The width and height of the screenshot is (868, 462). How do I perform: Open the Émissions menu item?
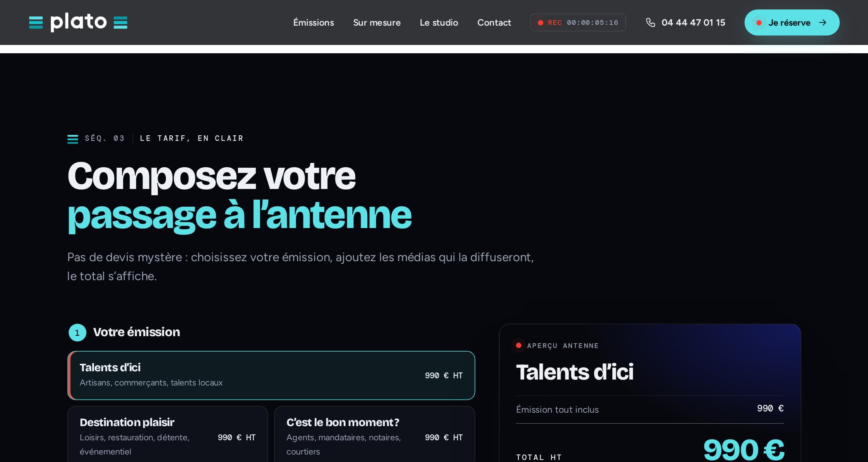coord(313,22)
